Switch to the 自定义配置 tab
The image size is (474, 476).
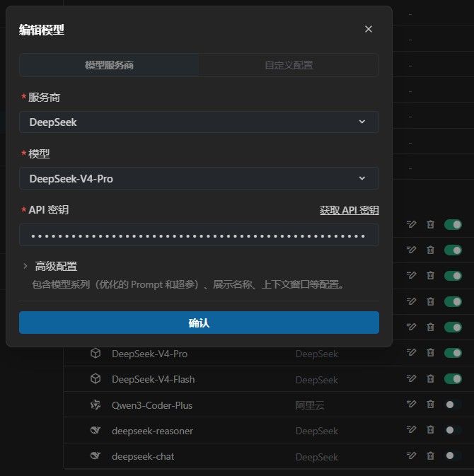pyautogui.click(x=289, y=65)
